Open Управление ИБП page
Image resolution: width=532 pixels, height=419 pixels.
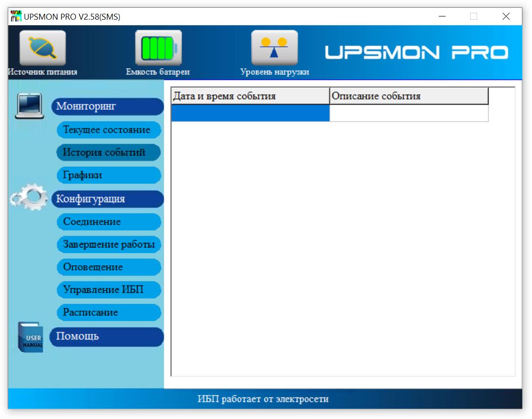(x=108, y=290)
